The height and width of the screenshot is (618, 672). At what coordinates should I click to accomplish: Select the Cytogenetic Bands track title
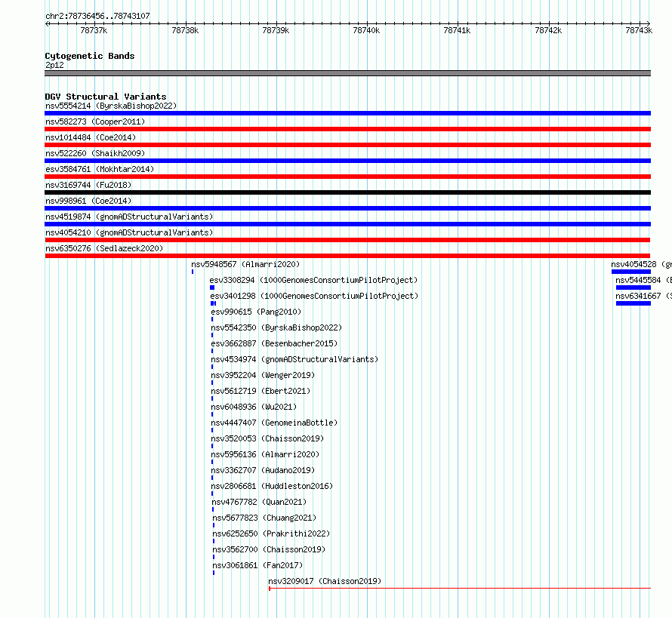point(90,56)
